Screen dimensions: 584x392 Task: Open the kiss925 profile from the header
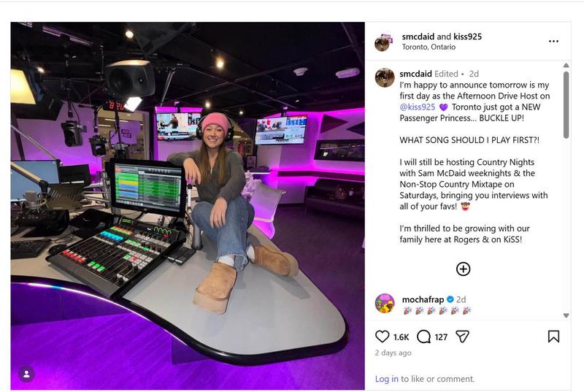click(467, 36)
